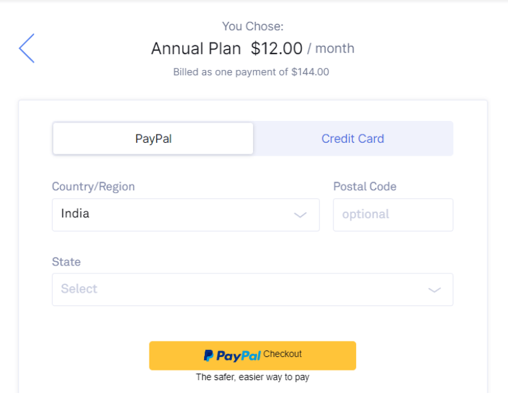Image resolution: width=508 pixels, height=420 pixels.
Task: Click the PayPal wordmark in checkout button
Action: 238,356
